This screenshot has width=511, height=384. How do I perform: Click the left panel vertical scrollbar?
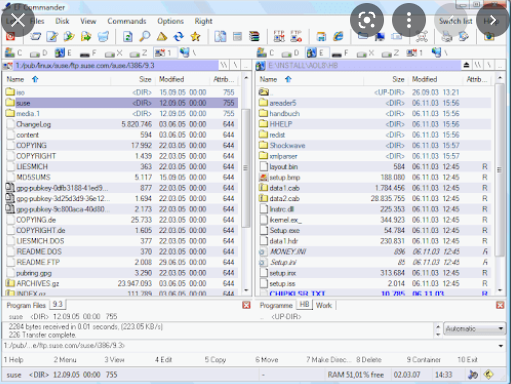(246, 168)
